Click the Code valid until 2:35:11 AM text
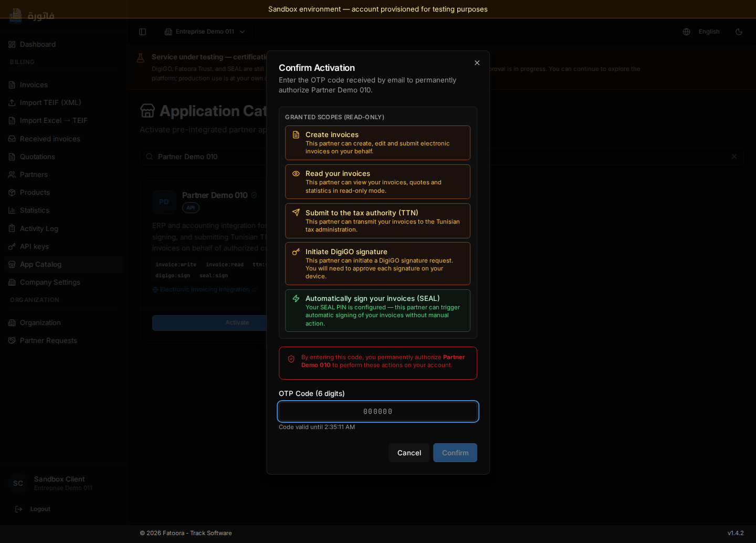Image resolution: width=756 pixels, height=543 pixels. pos(317,427)
